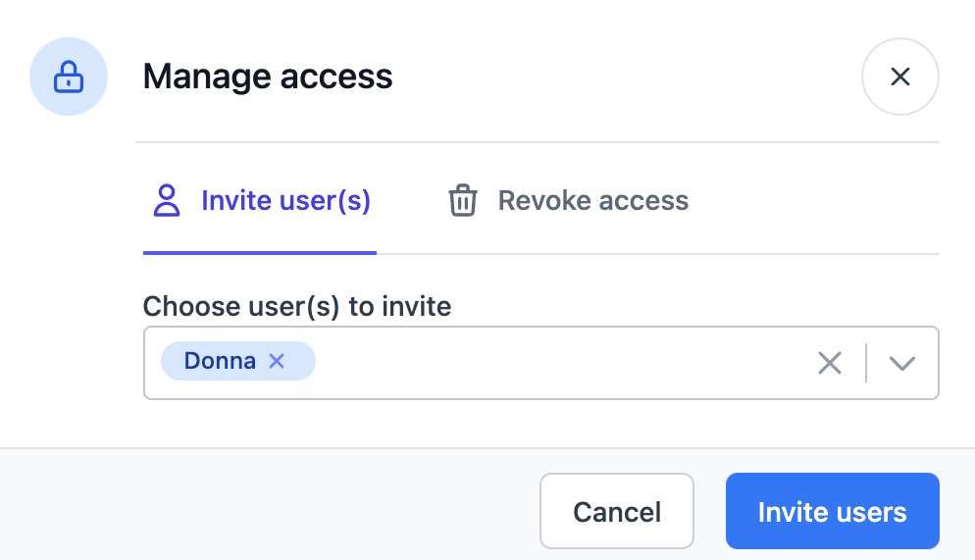This screenshot has width=975, height=560.
Task: Click the "Choose user(s) to invite" label
Action: pos(297,306)
